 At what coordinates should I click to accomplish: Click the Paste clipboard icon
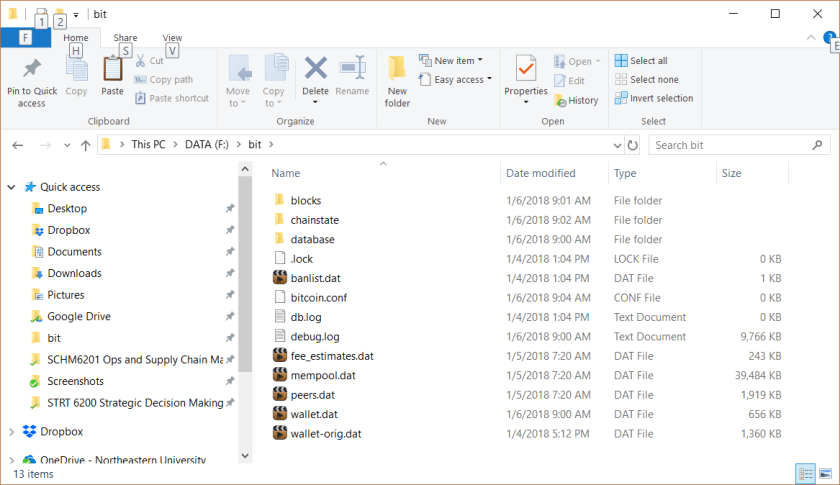112,71
